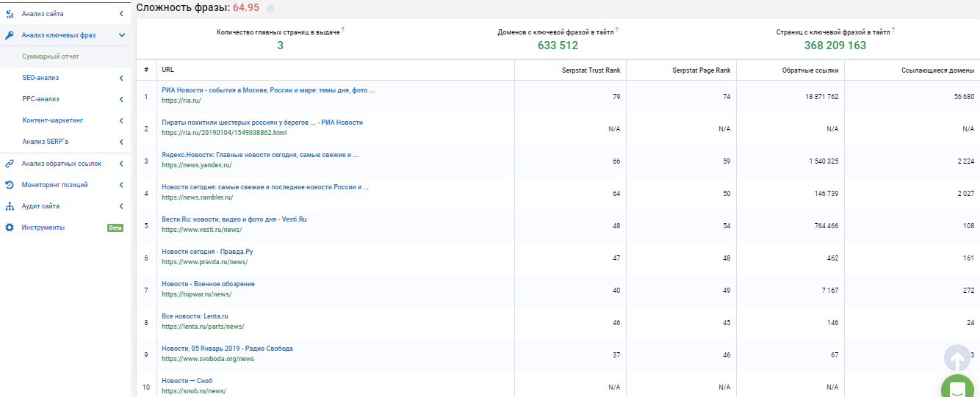Expand Контент-маркетинг chevron
The height and width of the screenshot is (397, 980).
coord(121,120)
